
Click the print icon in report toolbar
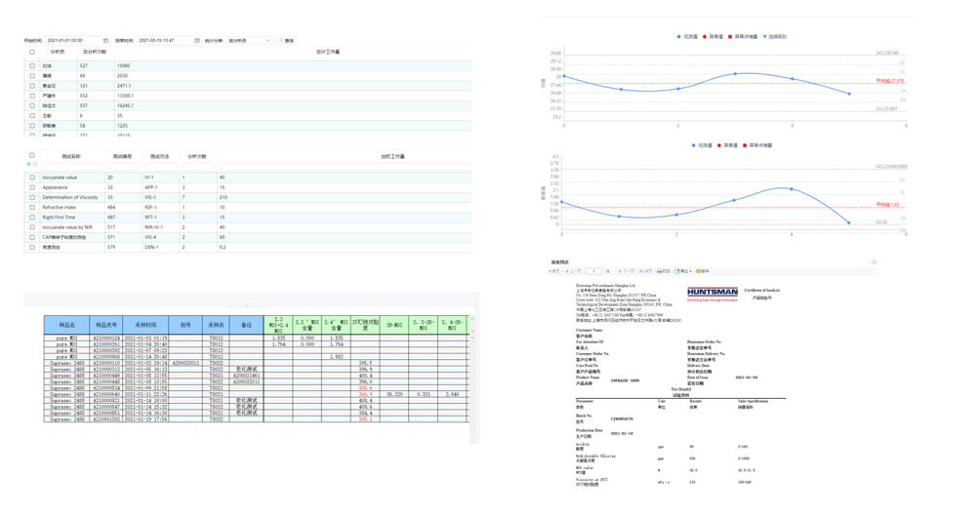point(663,271)
